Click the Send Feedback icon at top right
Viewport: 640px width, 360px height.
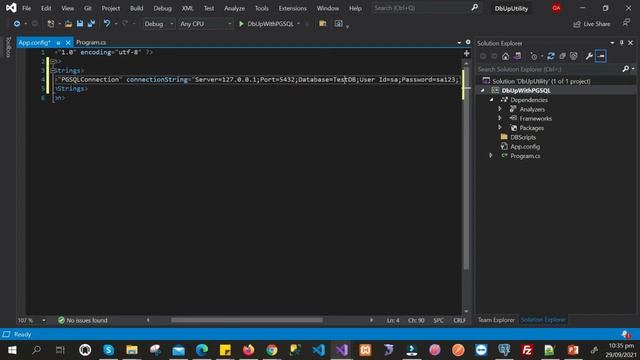point(627,23)
